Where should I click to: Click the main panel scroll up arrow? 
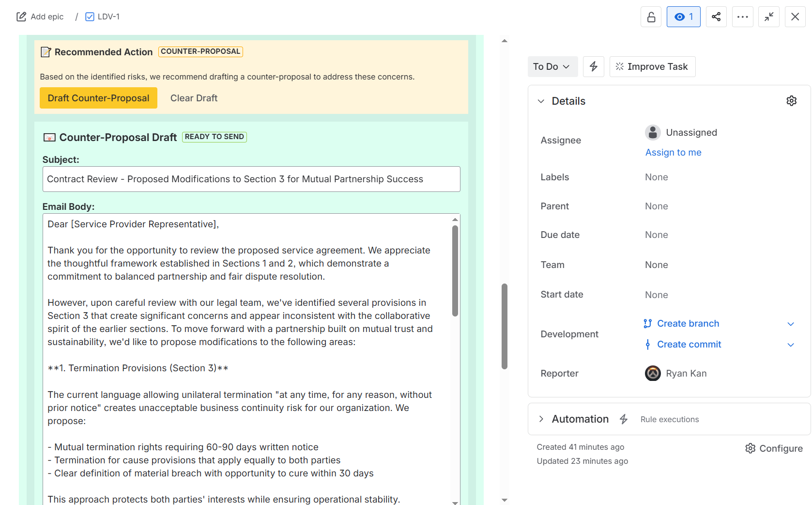(x=504, y=41)
